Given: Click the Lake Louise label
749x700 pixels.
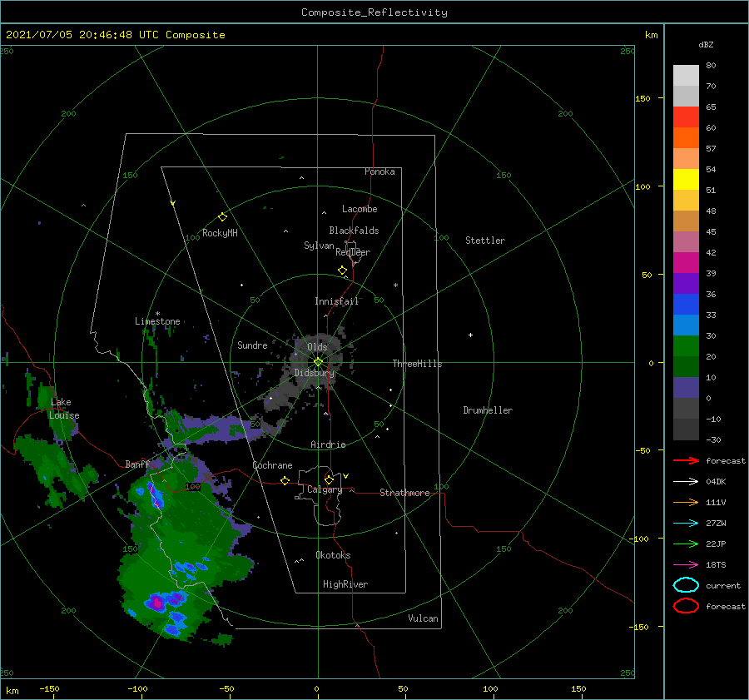Looking at the screenshot, I should click(64, 409).
